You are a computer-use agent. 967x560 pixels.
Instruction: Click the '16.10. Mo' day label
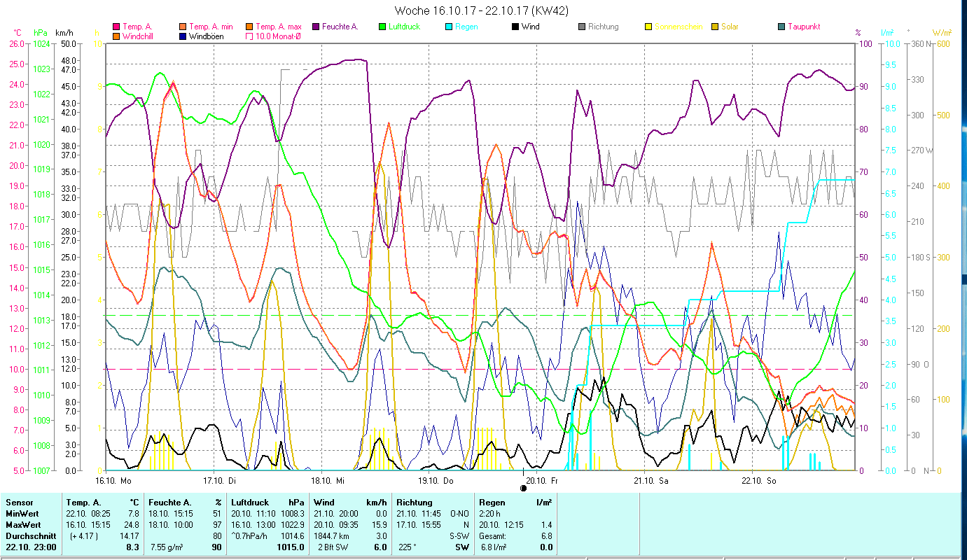(x=113, y=480)
